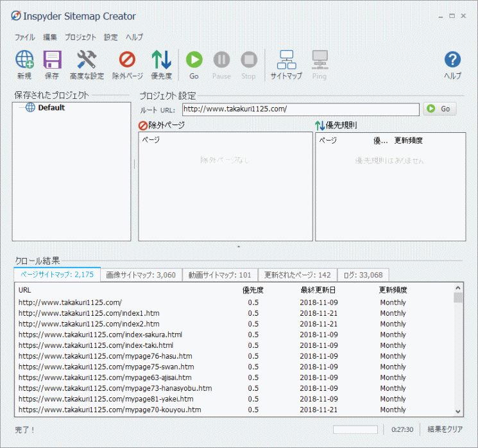Click the results list scrollbar thumb
Image resolution: width=478 pixels, height=448 pixels.
(x=458, y=298)
